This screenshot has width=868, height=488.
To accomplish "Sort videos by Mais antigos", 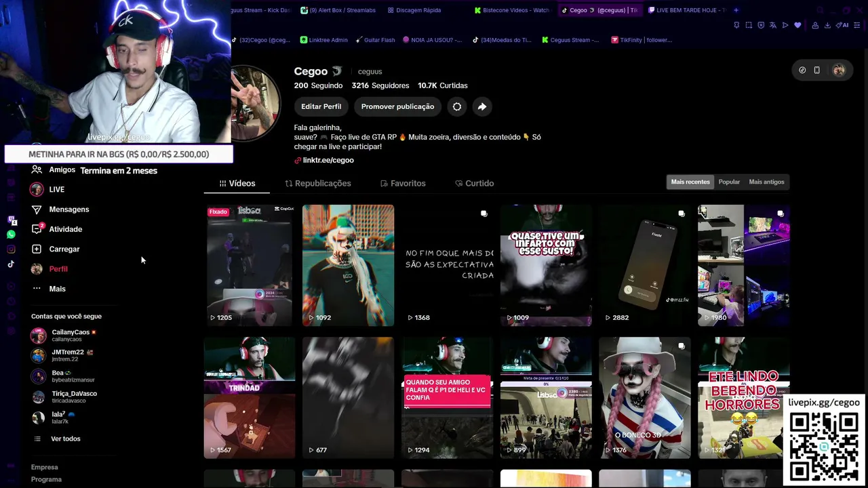I will (766, 182).
